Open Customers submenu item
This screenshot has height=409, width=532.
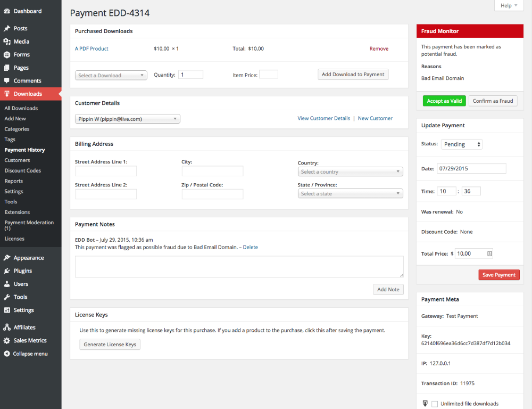tap(17, 160)
